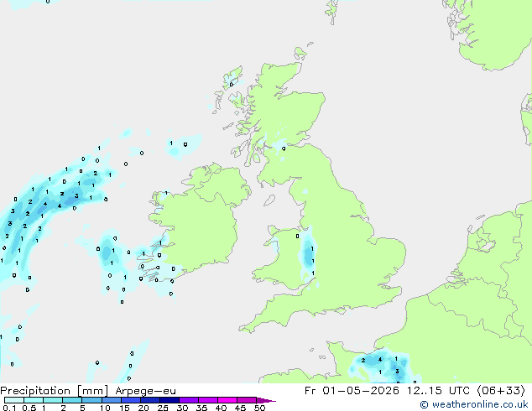Image resolution: width=532 pixels, height=411 pixels.
Task: Select the 5–10 mm legend color swatch
Action: [x=91, y=400]
